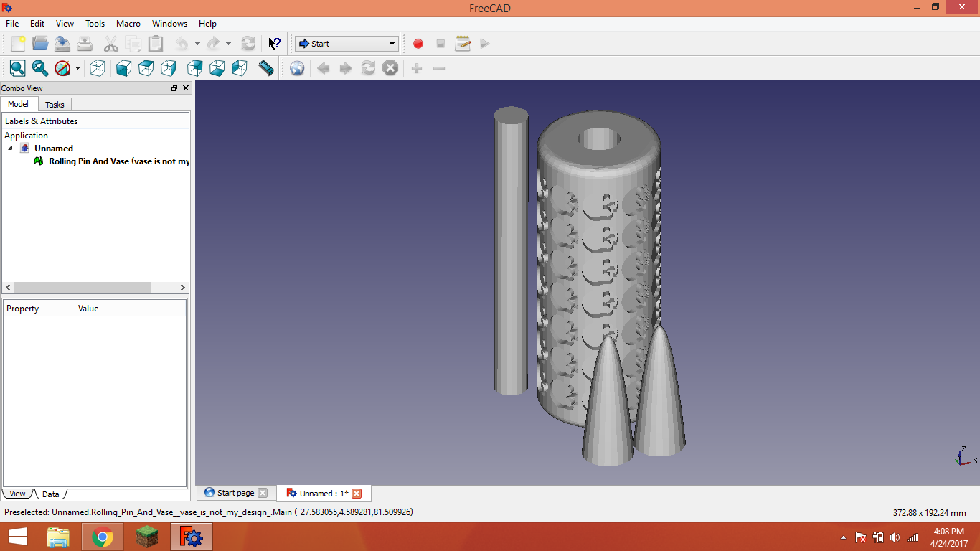Open the workbench selector showing Start
Image resolution: width=980 pixels, height=551 pixels.
coord(347,44)
